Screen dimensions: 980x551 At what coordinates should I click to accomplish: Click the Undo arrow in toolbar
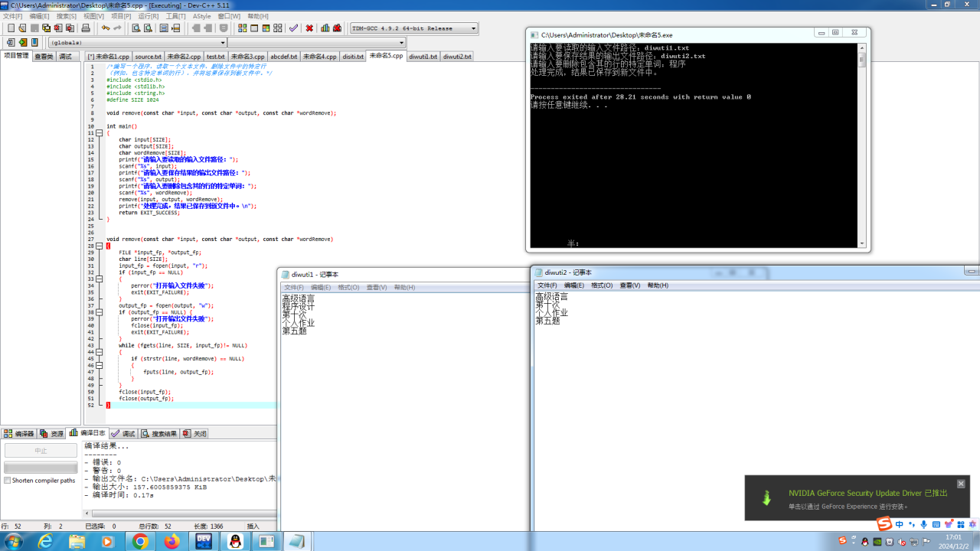click(x=106, y=28)
